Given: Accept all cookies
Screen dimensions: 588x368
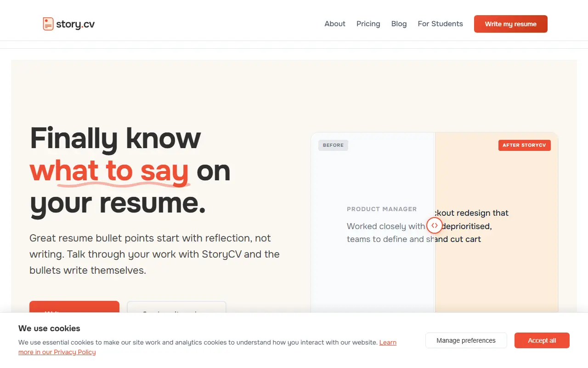Looking at the screenshot, I should point(542,340).
